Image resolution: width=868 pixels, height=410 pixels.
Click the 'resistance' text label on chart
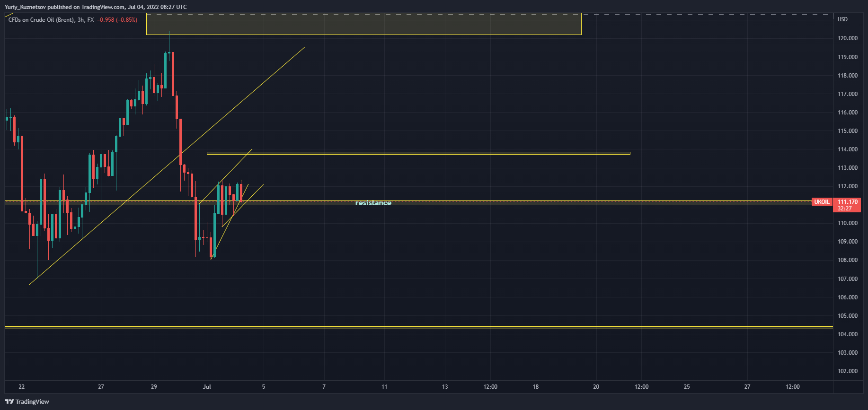(373, 203)
